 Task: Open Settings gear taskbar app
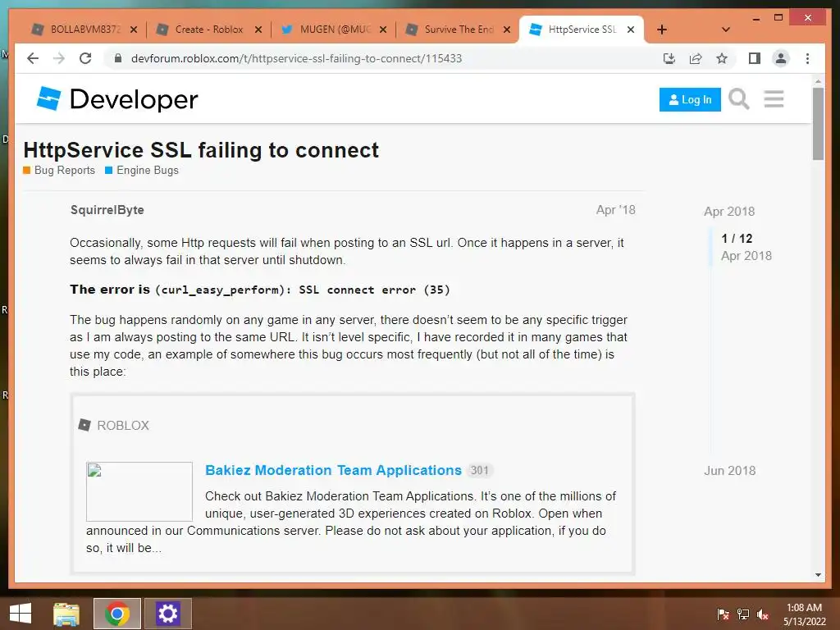coord(167,614)
